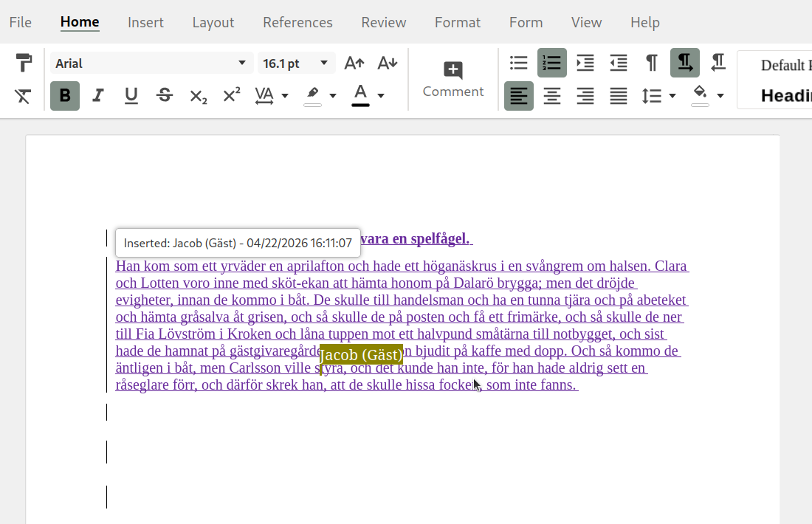Apply subscript formatting
Screen dimensions: 812x524
coord(198,96)
